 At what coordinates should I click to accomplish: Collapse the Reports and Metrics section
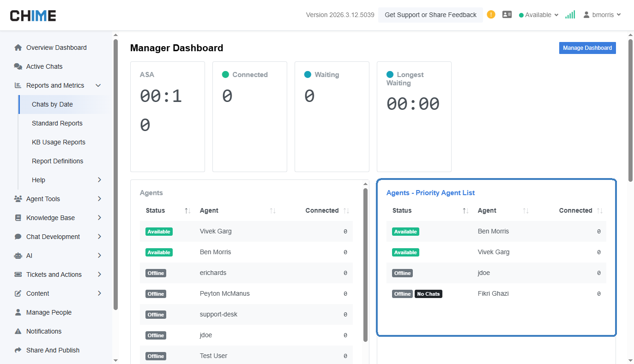coord(98,85)
